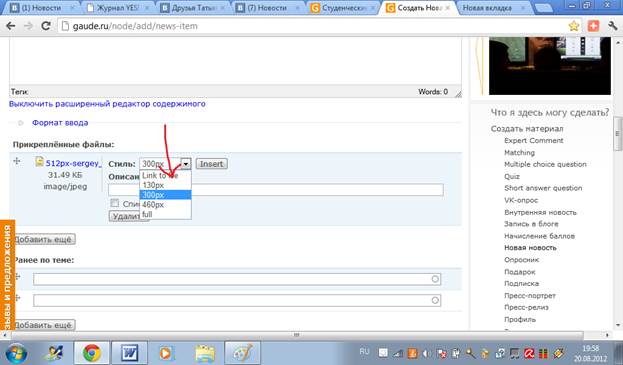
Task: Click 'Выключить расширенный редактор содержимого' link
Action: [x=107, y=104]
